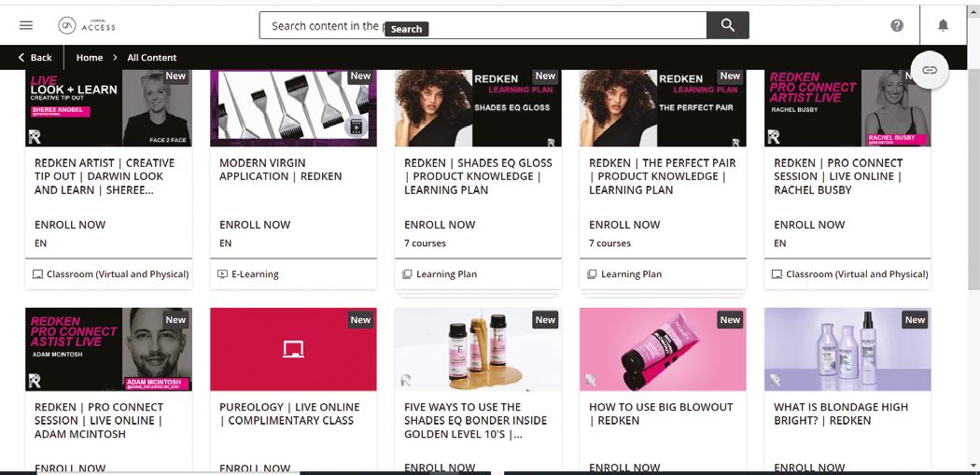
Task: Click the round link icon button
Action: pyautogui.click(x=930, y=70)
